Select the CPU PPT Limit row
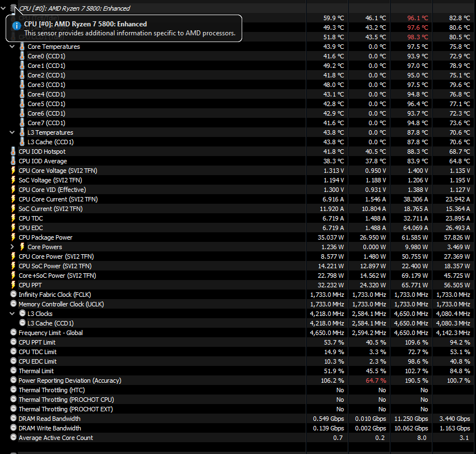Screen dimensions: 476x454 pos(238,342)
